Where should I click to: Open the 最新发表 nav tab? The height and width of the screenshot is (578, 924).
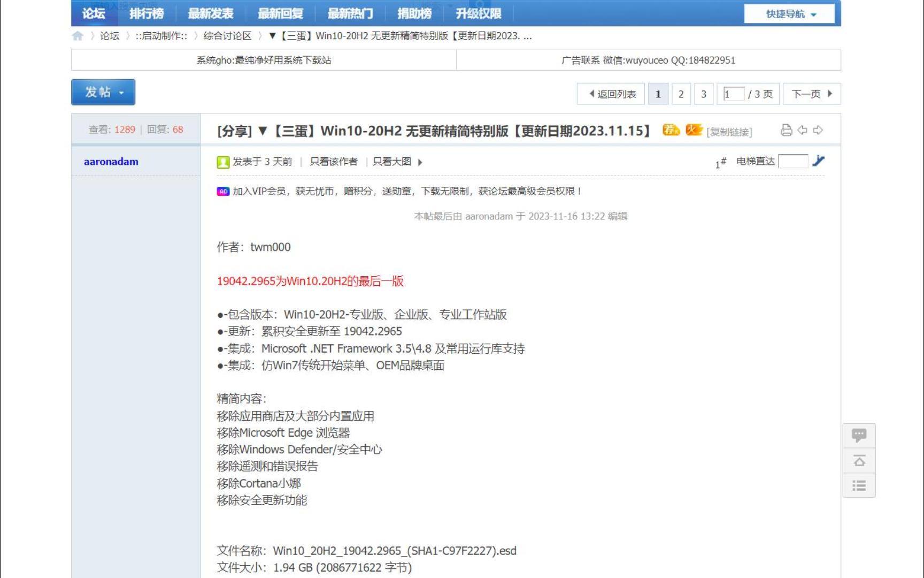pyautogui.click(x=211, y=13)
